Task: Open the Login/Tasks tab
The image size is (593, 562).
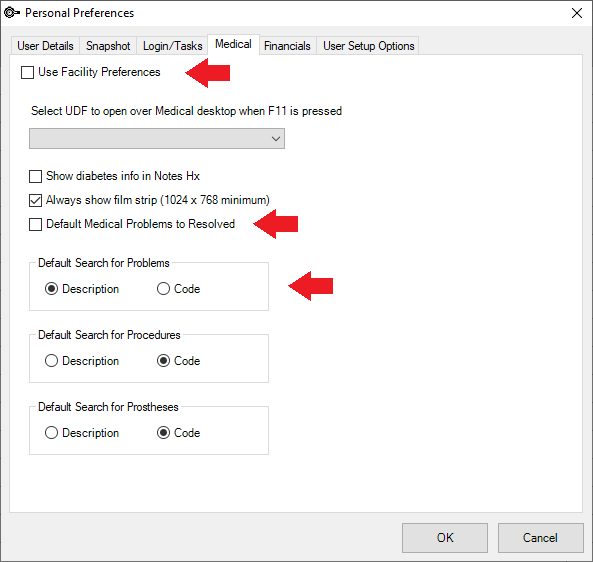Action: coord(172,46)
